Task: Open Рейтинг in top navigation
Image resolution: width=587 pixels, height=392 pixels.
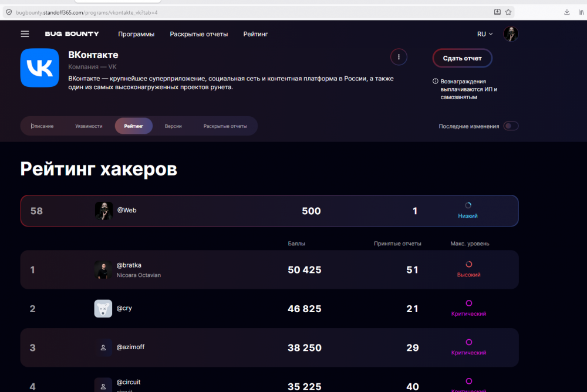Action: [256, 34]
